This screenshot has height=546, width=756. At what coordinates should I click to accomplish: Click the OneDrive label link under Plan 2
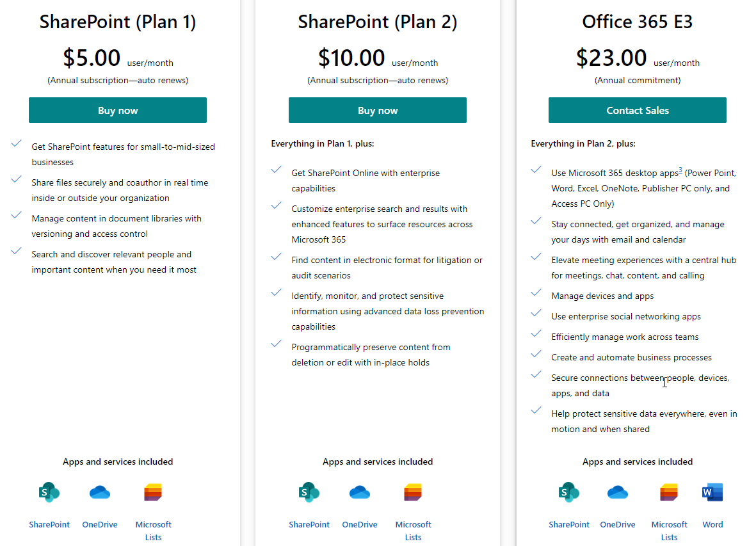[x=360, y=524]
